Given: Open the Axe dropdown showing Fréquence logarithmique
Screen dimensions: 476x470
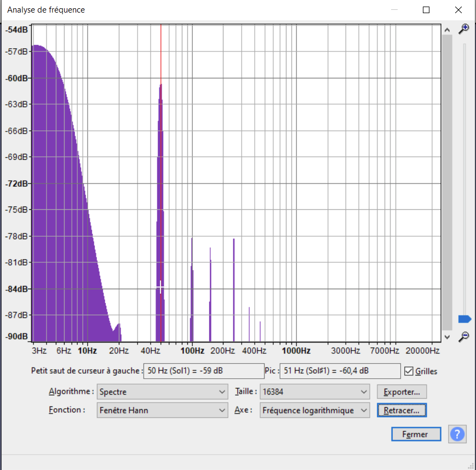Looking at the screenshot, I should point(315,410).
